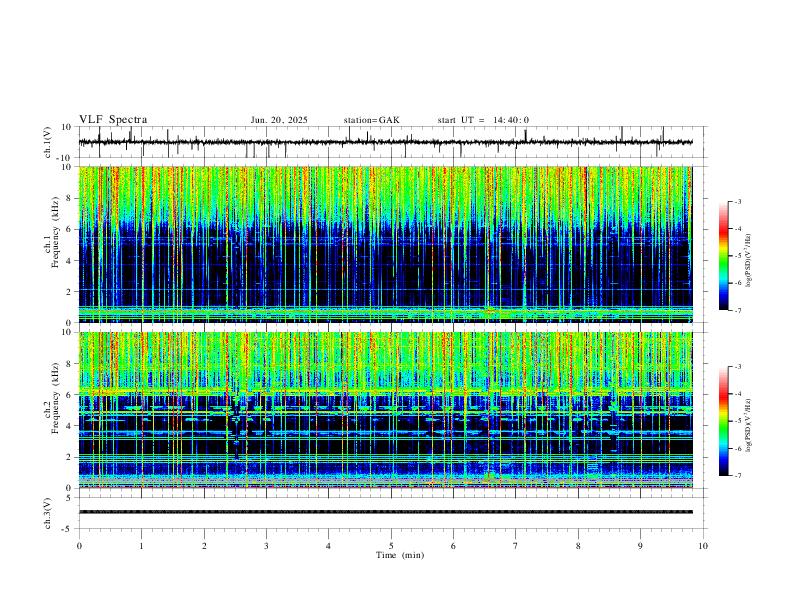792x612 pixels.
Task: Select the 'start UT = 14:40:0' text
Action: point(483,120)
